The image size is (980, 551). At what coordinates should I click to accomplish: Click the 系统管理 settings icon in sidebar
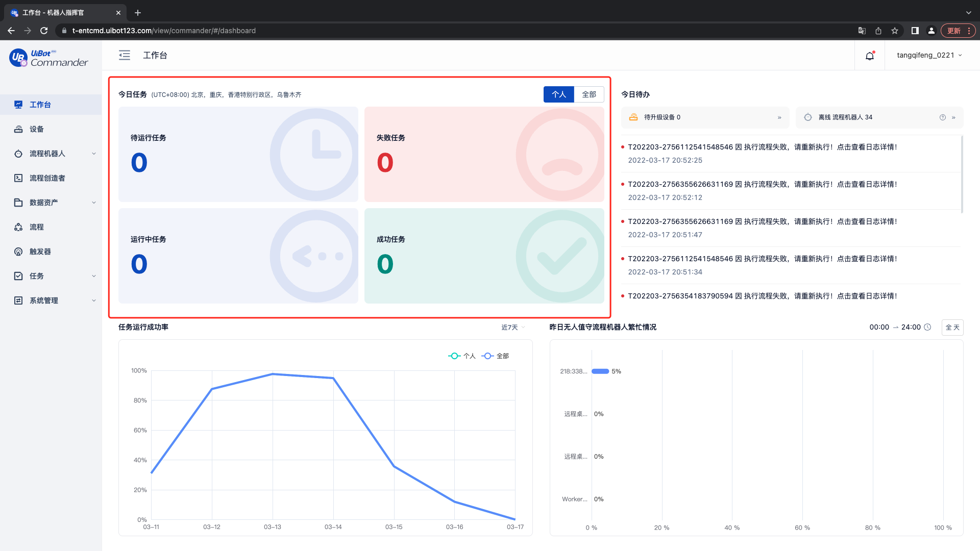click(18, 300)
